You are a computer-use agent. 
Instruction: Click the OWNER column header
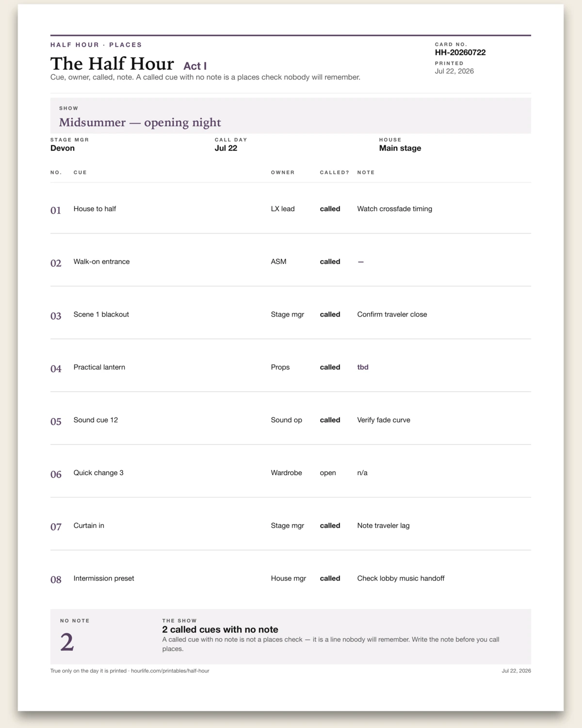pyautogui.click(x=283, y=172)
